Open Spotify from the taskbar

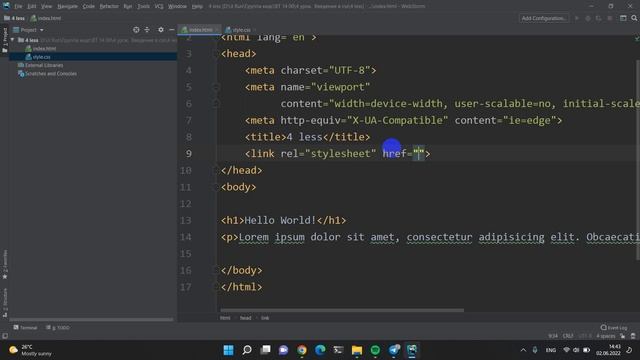coord(375,350)
